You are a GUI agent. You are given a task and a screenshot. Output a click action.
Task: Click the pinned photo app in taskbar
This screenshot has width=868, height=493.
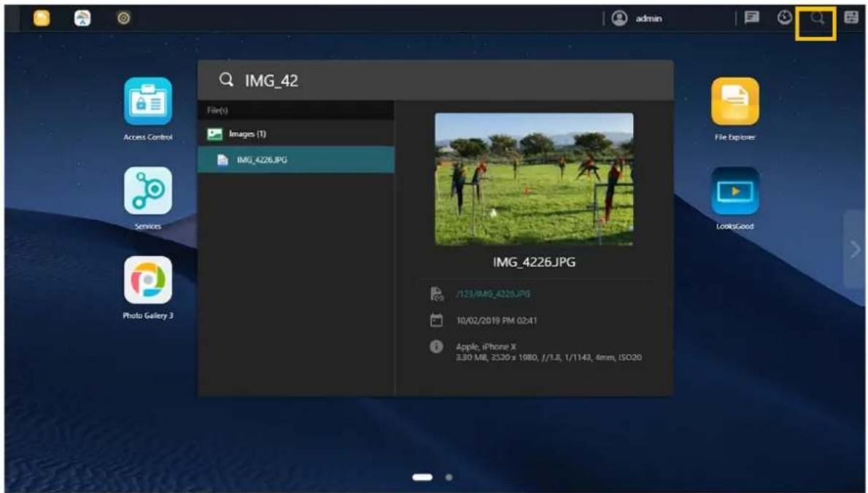(x=83, y=20)
